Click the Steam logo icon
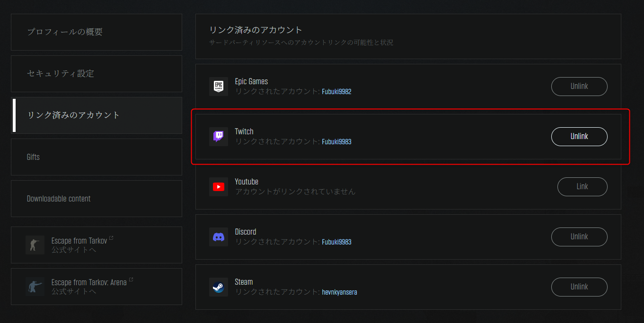 click(218, 287)
